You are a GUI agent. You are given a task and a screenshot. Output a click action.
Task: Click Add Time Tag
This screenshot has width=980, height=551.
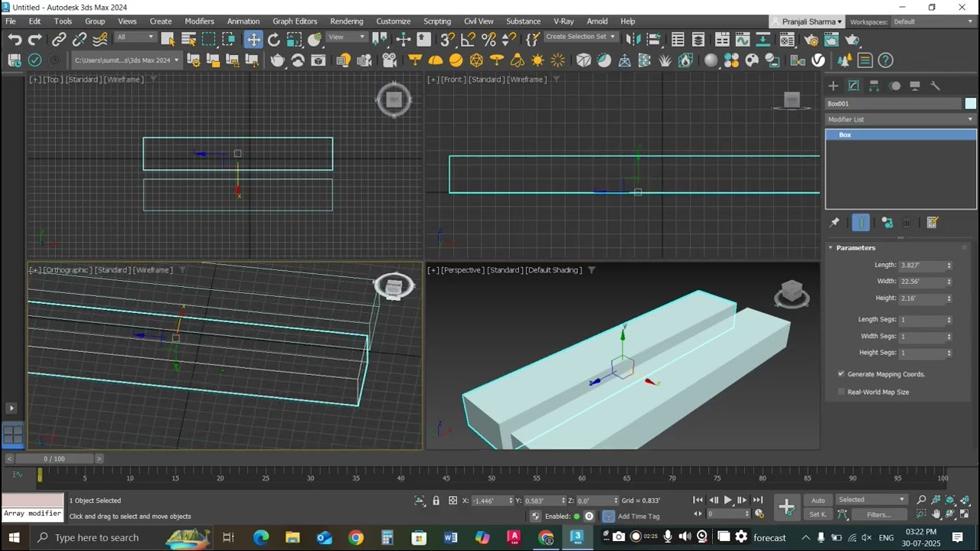[639, 517]
